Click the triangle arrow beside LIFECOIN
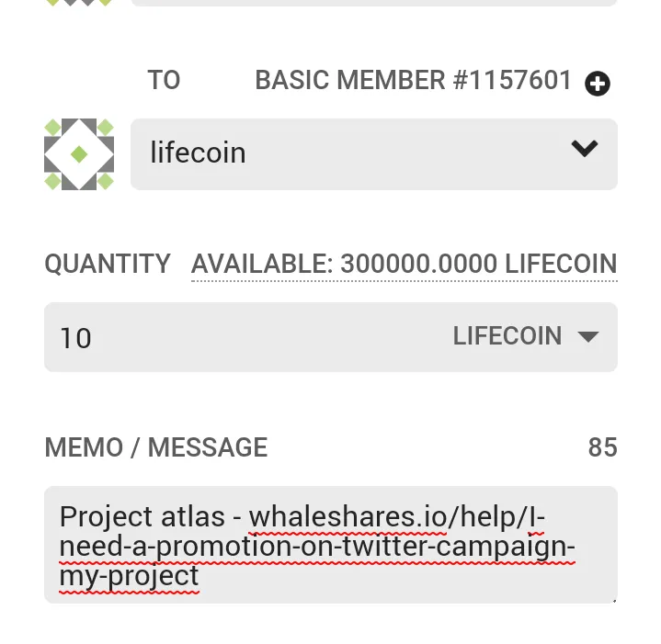Viewport: 661px width, 644px height. (588, 336)
